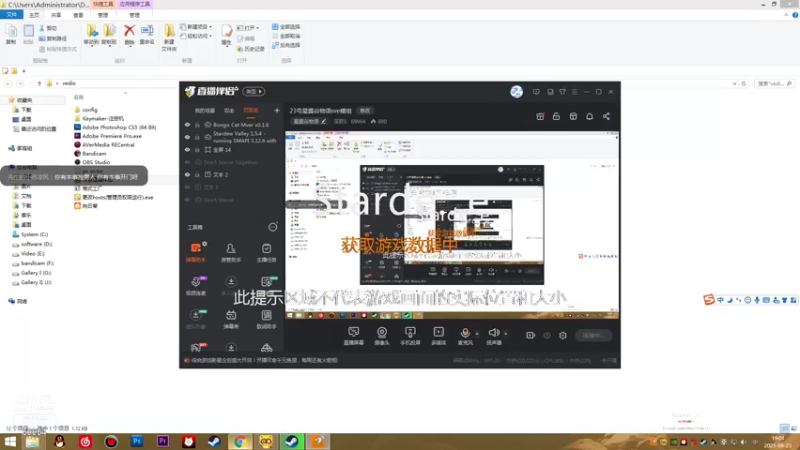The image size is (800, 450).
Task: Open the 主播任务 streamer tasks tool
Action: click(266, 252)
